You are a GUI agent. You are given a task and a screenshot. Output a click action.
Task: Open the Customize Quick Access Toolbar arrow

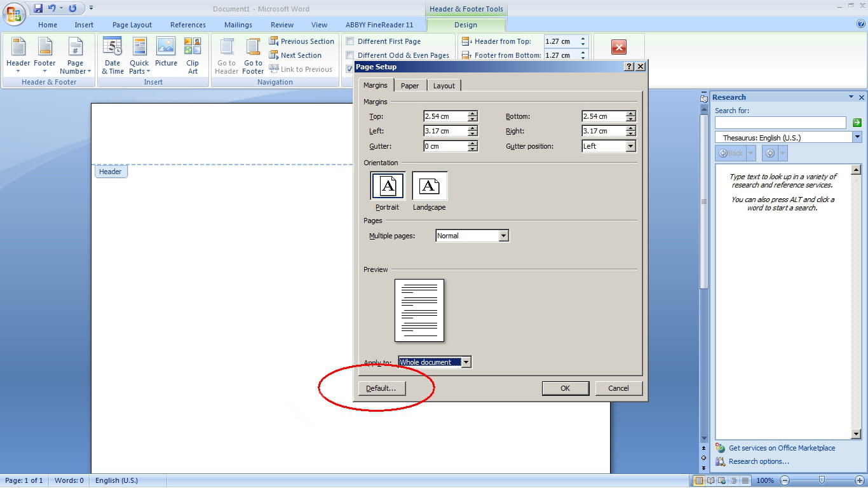91,8
